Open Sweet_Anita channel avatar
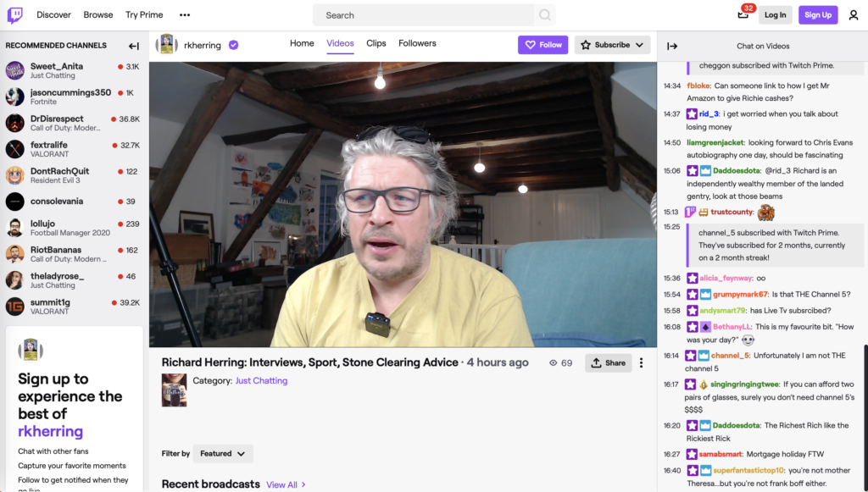Viewport: 868px width, 492px height. tap(15, 70)
